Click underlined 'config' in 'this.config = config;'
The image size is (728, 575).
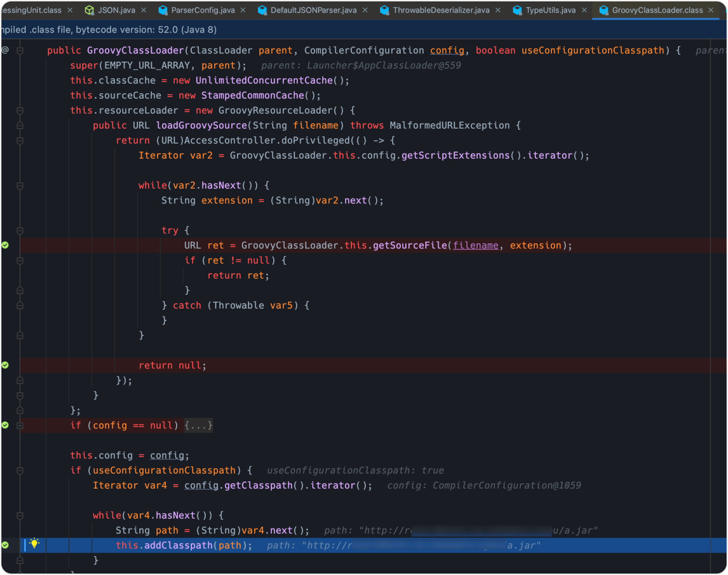click(x=167, y=456)
